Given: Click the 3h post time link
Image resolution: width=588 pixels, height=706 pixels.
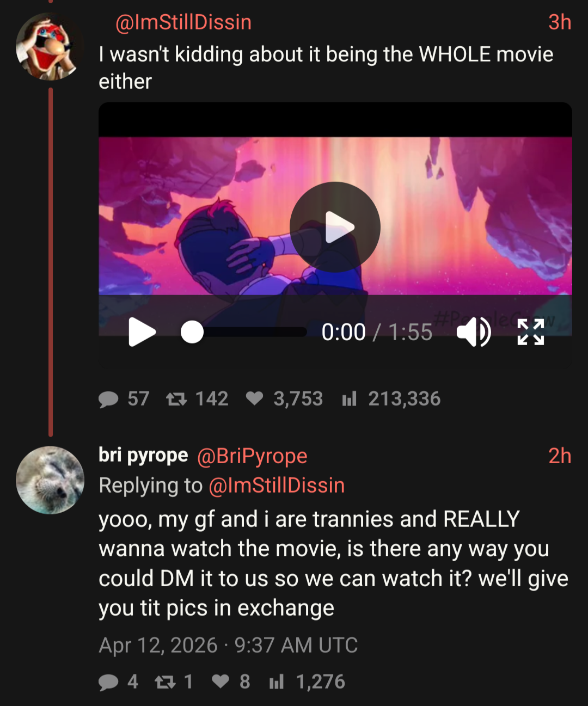Looking at the screenshot, I should point(560,22).
